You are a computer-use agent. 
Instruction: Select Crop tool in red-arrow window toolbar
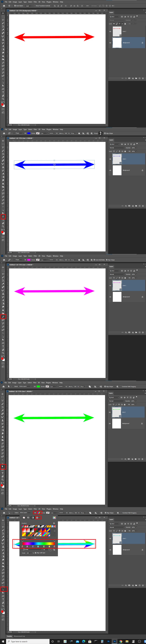3,26
